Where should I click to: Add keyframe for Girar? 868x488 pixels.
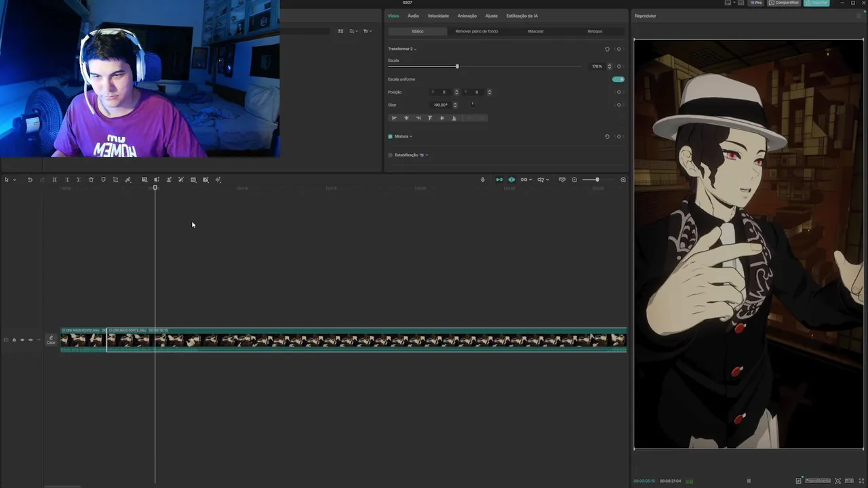tap(618, 105)
